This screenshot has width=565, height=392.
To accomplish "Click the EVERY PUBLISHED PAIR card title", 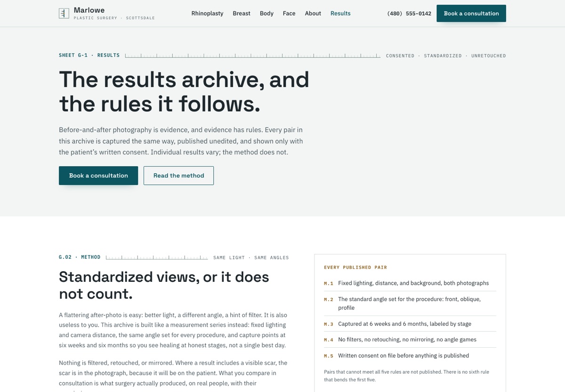I will pos(355,267).
